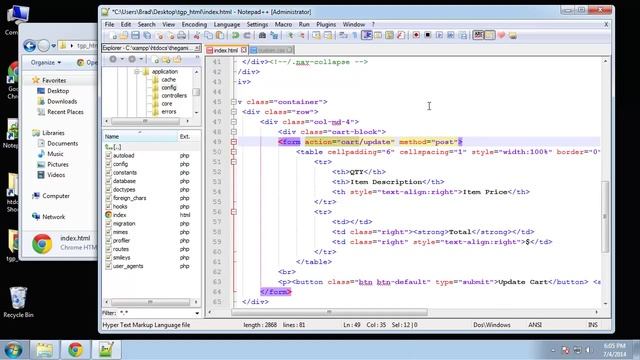This screenshot has width=640, height=360.
Task: Open Organize dropdown in Windows Explorer
Action: point(46,62)
